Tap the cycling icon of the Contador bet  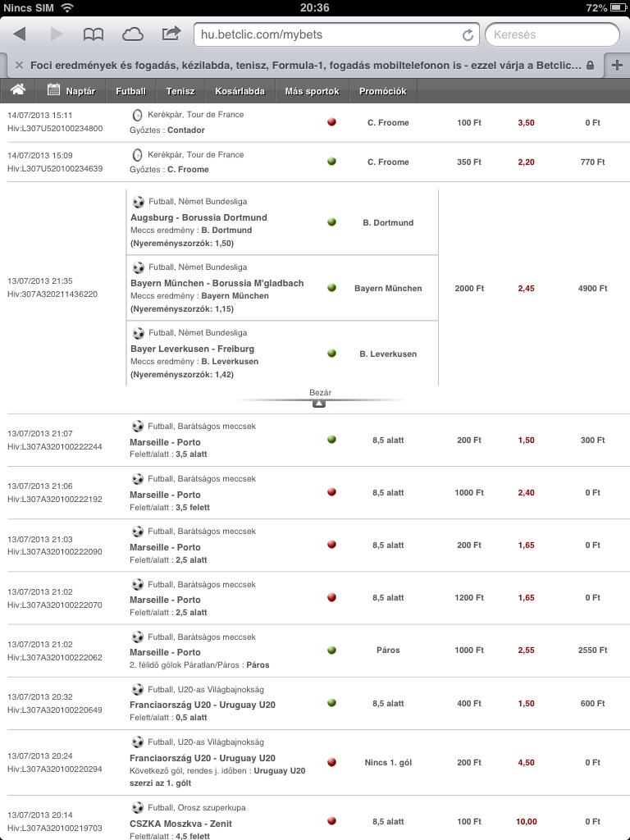click(137, 115)
